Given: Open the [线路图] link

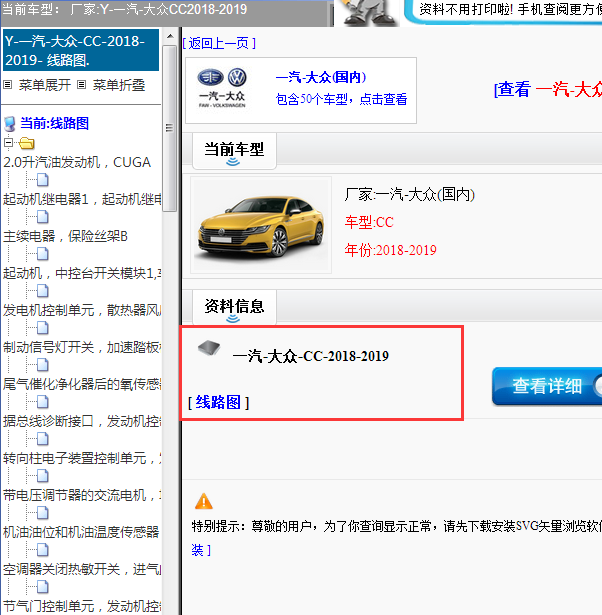Looking at the screenshot, I should 218,402.
